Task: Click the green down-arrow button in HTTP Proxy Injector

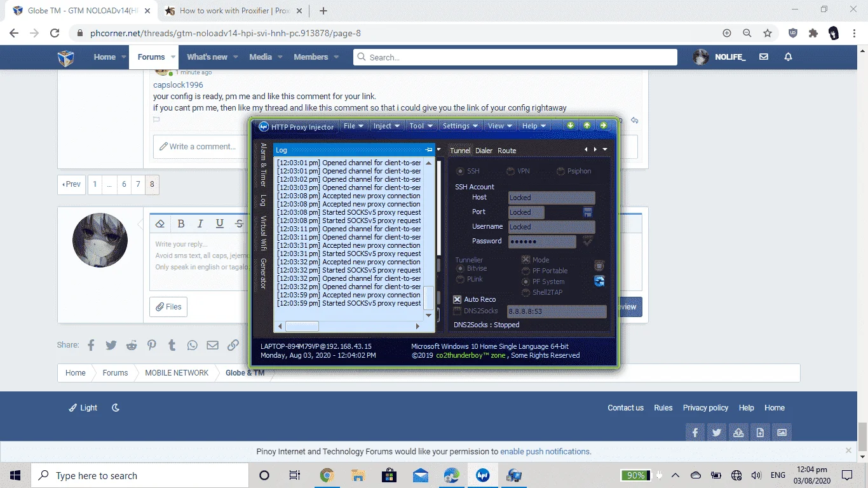Action: [x=571, y=125]
